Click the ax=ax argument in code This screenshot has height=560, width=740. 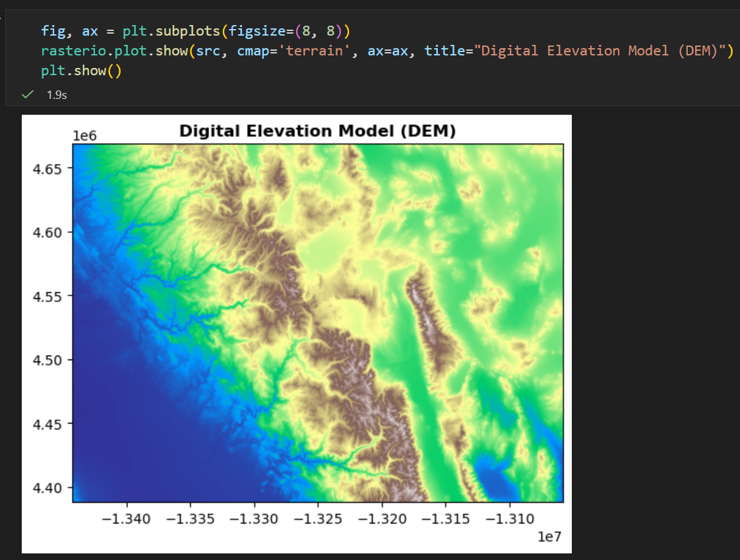tap(388, 51)
